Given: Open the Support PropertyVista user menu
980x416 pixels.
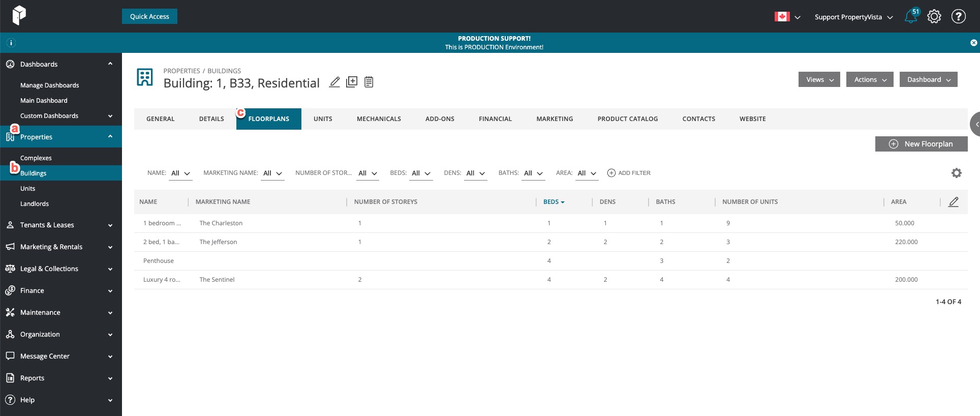Looking at the screenshot, I should (853, 17).
